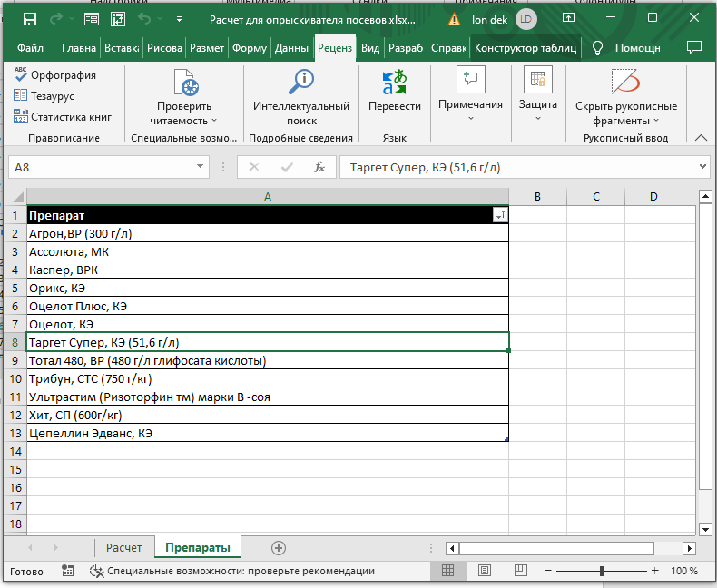
Task: Switch to the Главная ribbon tab
Action: coord(79,48)
